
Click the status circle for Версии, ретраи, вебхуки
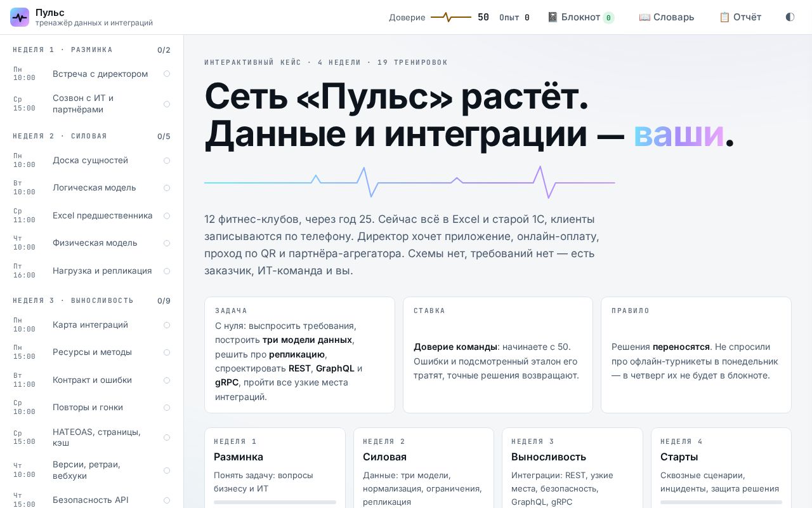[x=167, y=471]
